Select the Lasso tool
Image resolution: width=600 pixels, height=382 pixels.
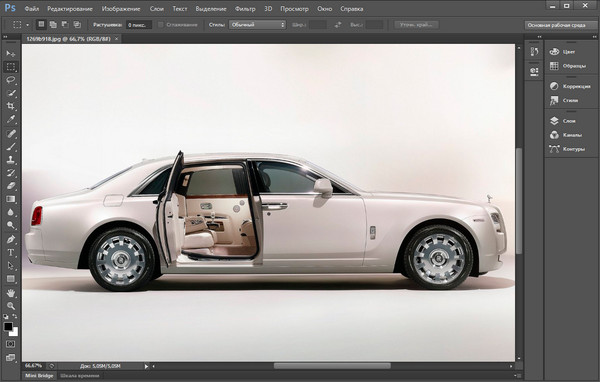point(11,80)
